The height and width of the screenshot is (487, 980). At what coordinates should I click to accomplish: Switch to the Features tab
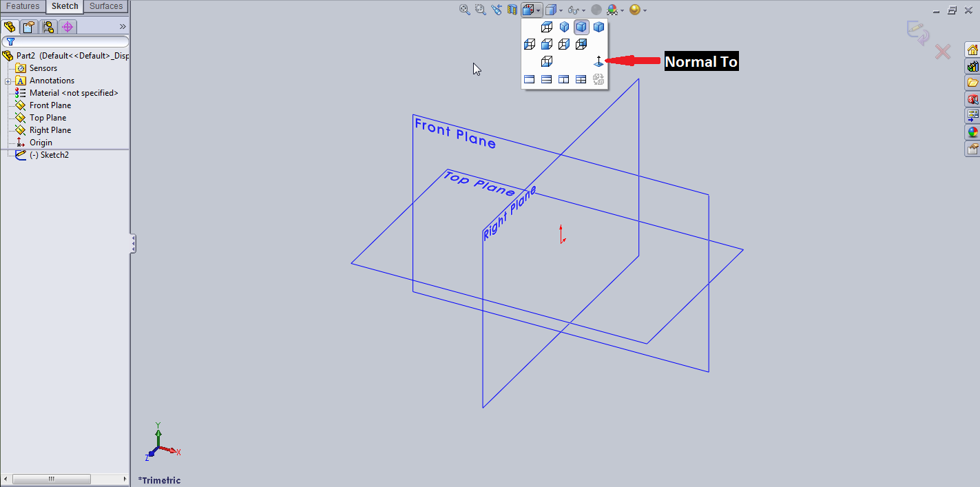[23, 6]
